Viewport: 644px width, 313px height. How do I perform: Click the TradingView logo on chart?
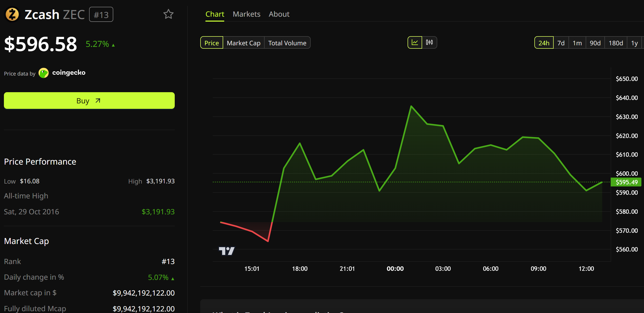pyautogui.click(x=227, y=251)
